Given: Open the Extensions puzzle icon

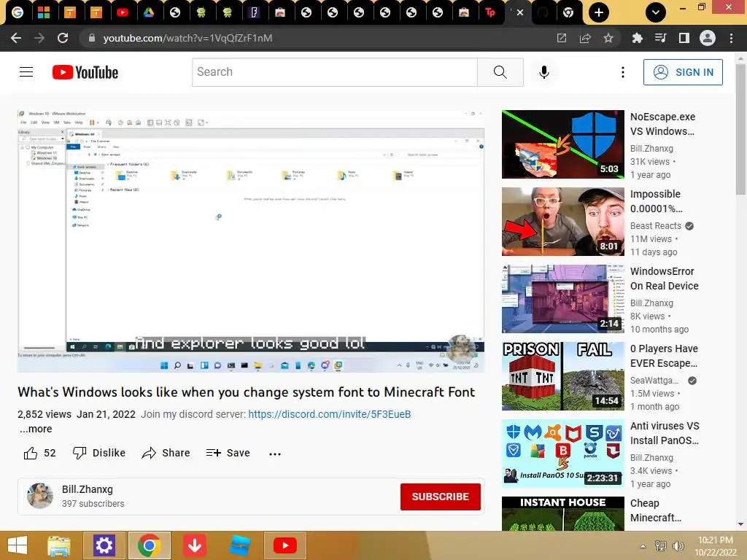Looking at the screenshot, I should tap(637, 38).
